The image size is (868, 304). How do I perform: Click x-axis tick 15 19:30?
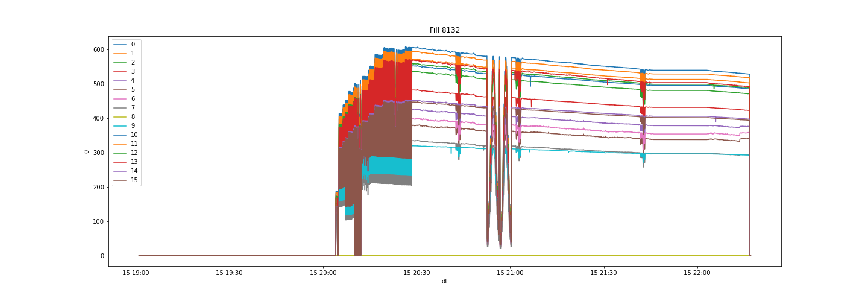click(229, 273)
